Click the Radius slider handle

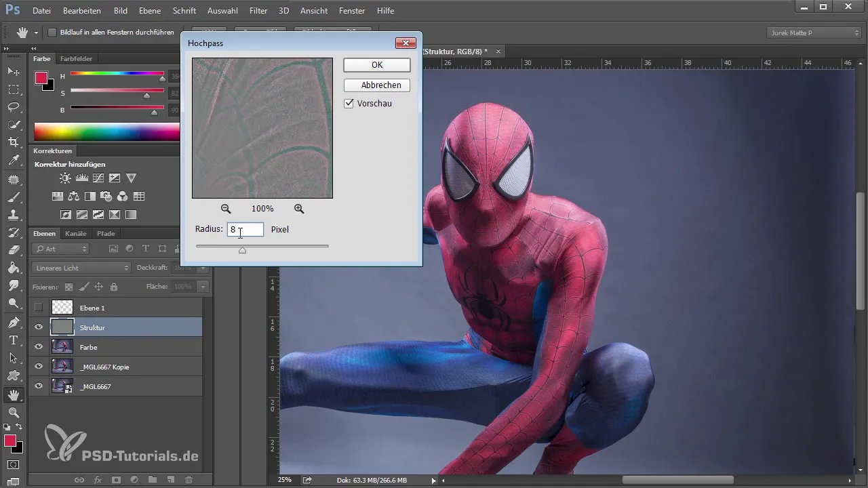[242, 250]
